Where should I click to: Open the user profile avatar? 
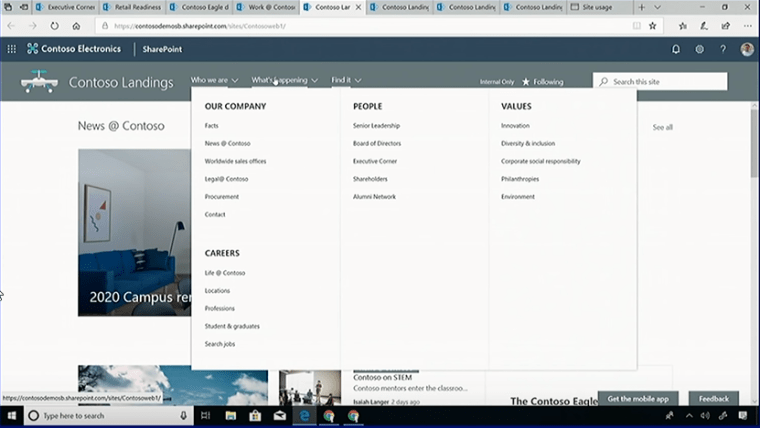click(x=747, y=48)
